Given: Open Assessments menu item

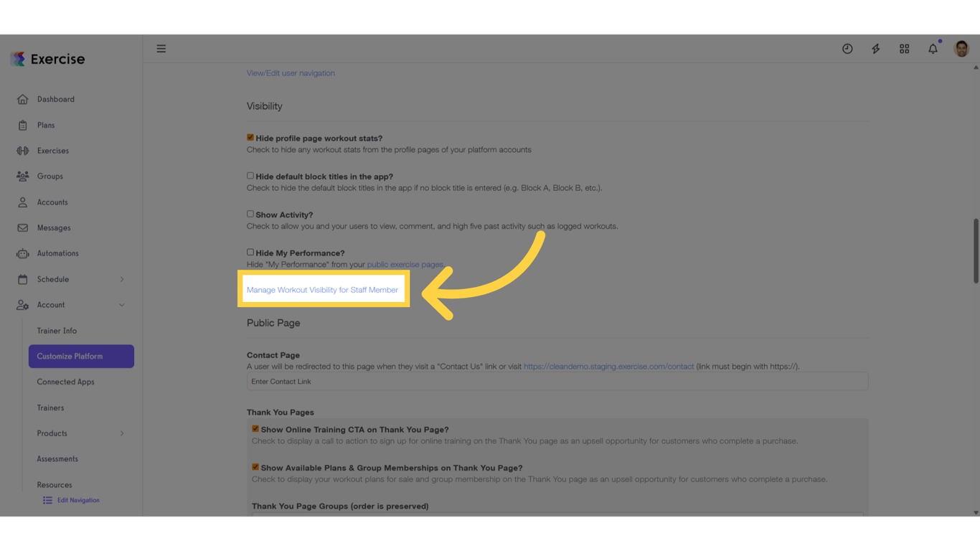Looking at the screenshot, I should coord(57,459).
